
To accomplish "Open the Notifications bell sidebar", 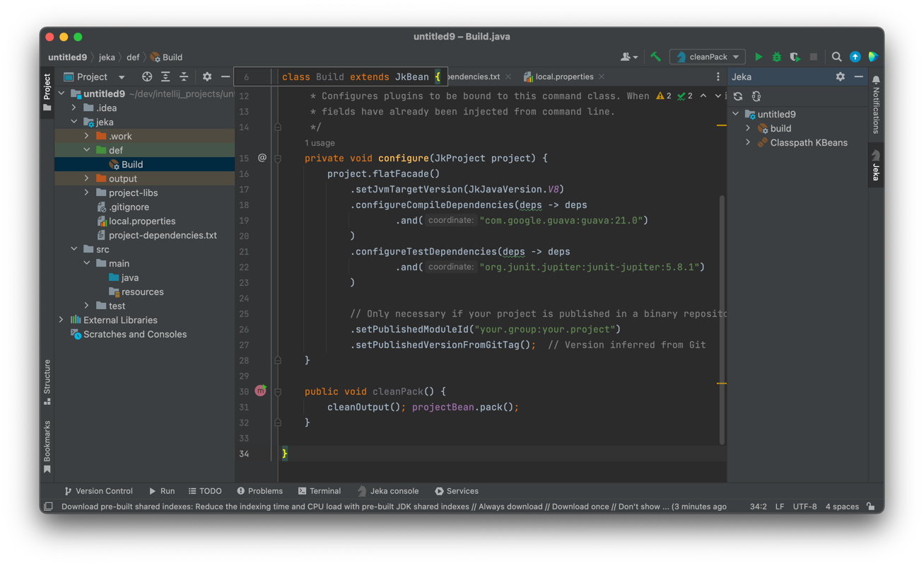I will (876, 105).
